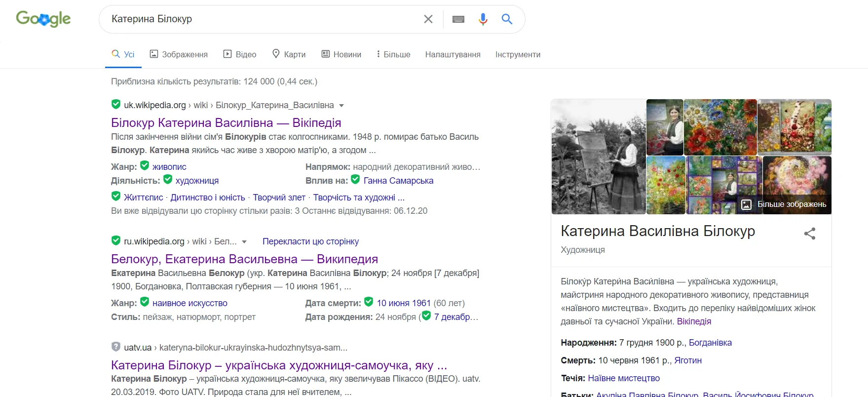868x397 pixels.
Task: Click the blue magnifier search button
Action: coord(507,19)
